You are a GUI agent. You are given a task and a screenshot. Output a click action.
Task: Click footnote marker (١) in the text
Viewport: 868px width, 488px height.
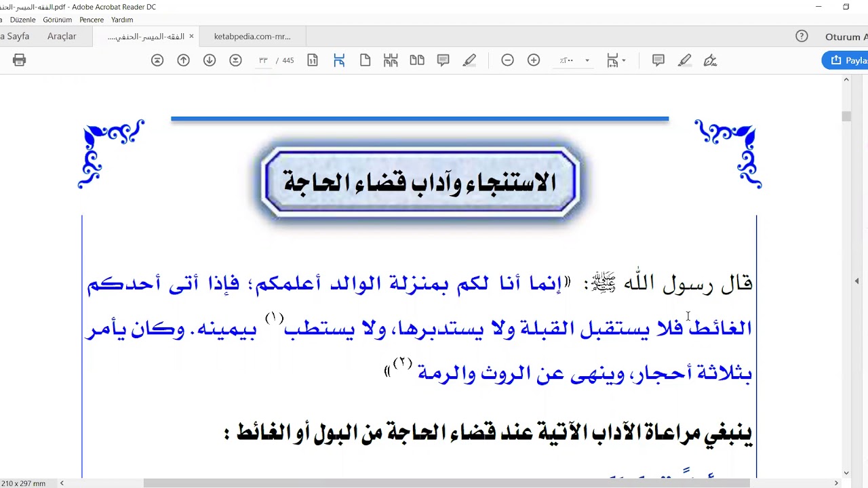click(274, 317)
